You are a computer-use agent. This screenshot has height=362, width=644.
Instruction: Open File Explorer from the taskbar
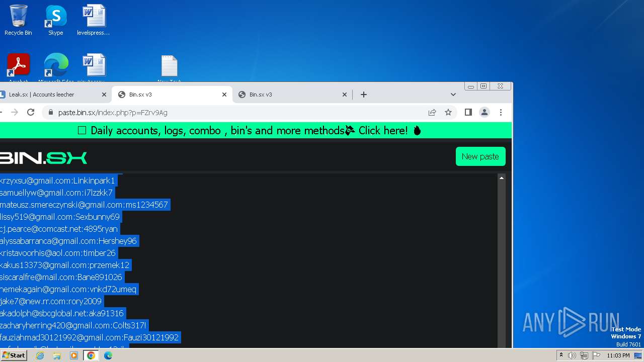tap(57, 355)
